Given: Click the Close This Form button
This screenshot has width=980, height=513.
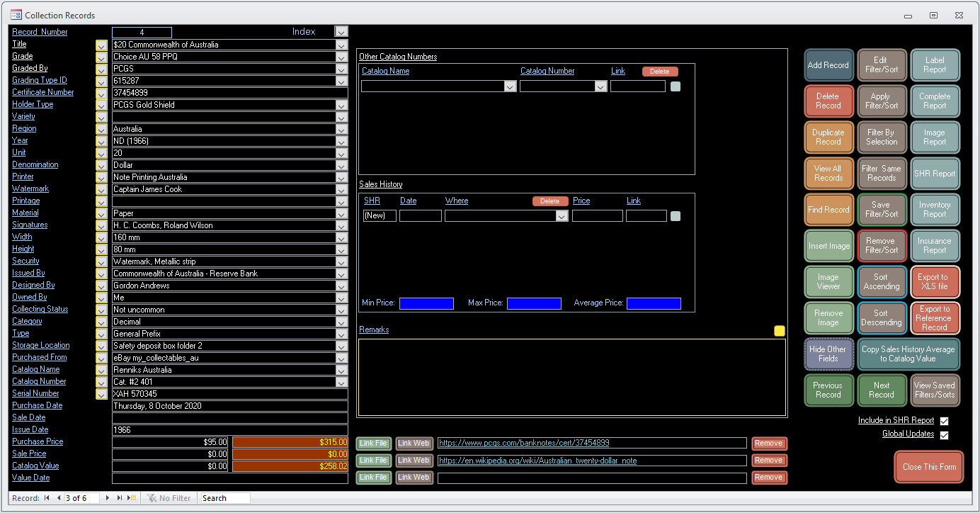Looking at the screenshot, I should pyautogui.click(x=929, y=467).
